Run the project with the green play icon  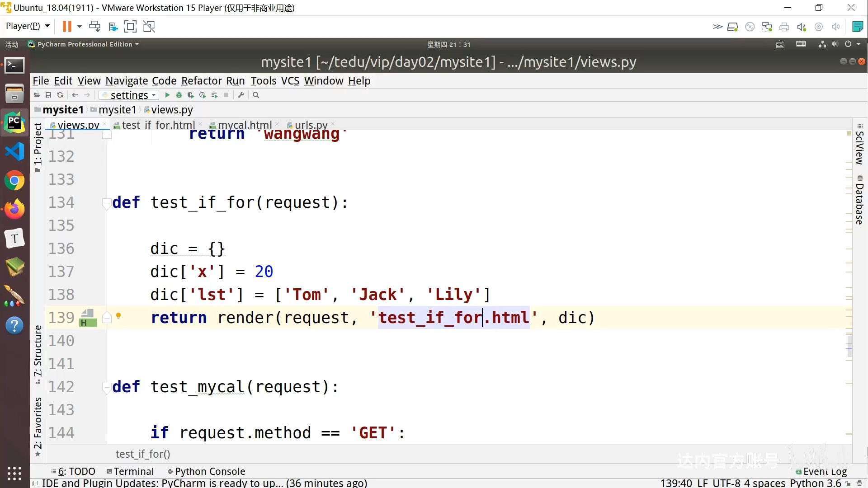(167, 95)
